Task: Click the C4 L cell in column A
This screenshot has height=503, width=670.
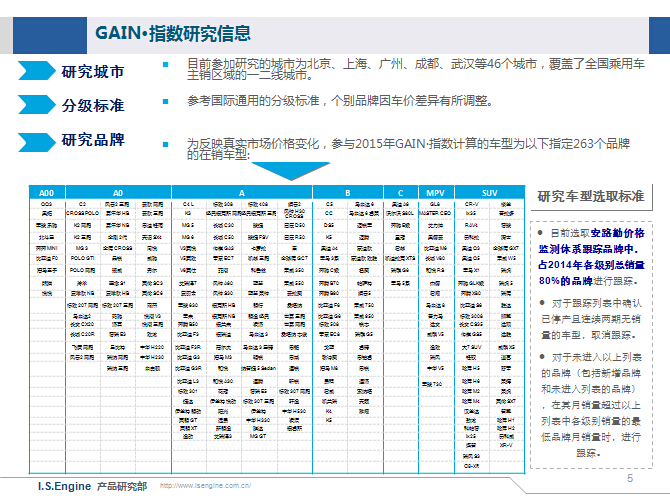Action: pyautogui.click(x=188, y=204)
